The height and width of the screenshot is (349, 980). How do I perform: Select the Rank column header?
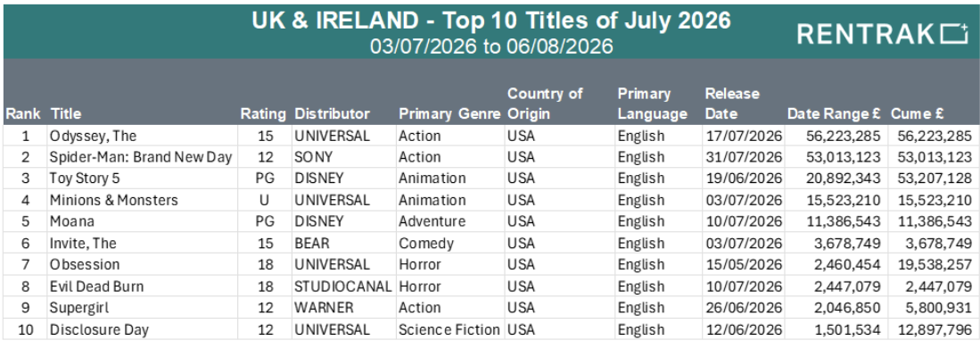(x=23, y=114)
